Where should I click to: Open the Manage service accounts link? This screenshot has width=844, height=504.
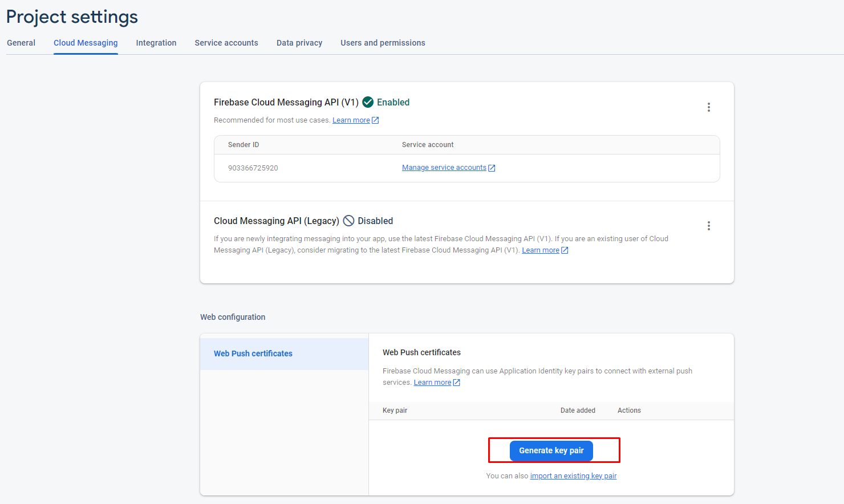click(x=444, y=168)
